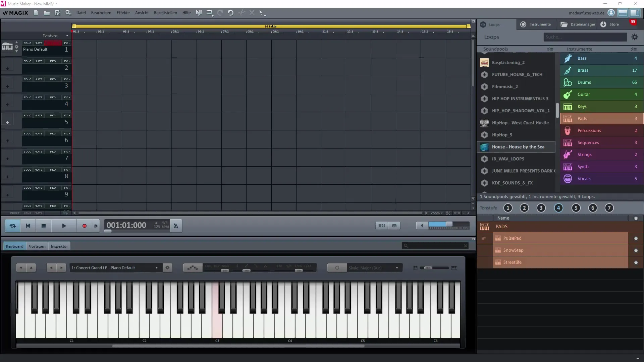644x362 pixels.
Task: Expand Instrumente list sort options
Action: 634,49
